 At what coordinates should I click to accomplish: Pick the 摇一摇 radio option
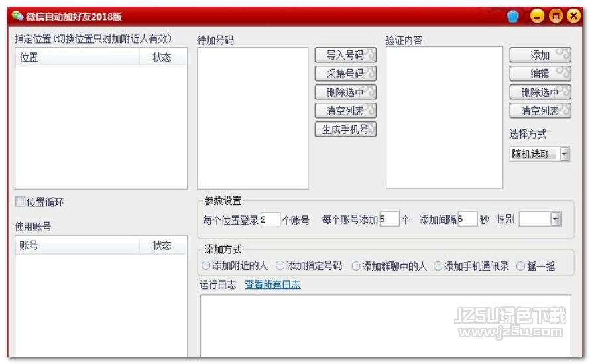click(521, 266)
